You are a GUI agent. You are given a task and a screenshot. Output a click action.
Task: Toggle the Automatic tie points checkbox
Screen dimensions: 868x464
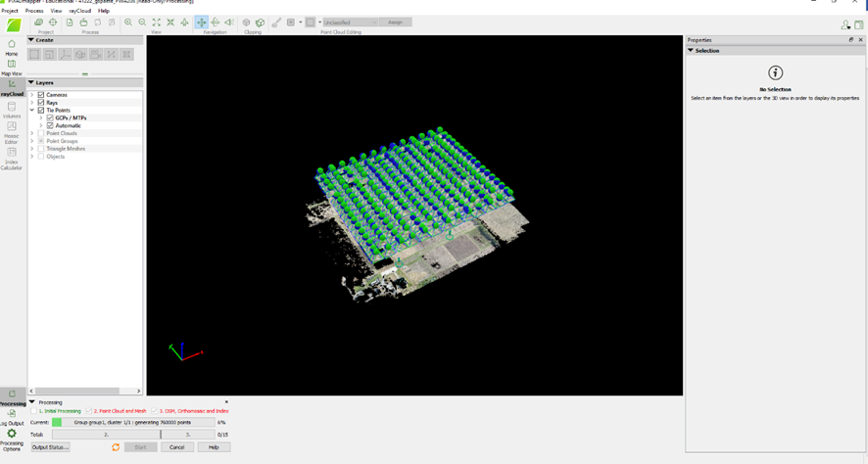coord(50,125)
